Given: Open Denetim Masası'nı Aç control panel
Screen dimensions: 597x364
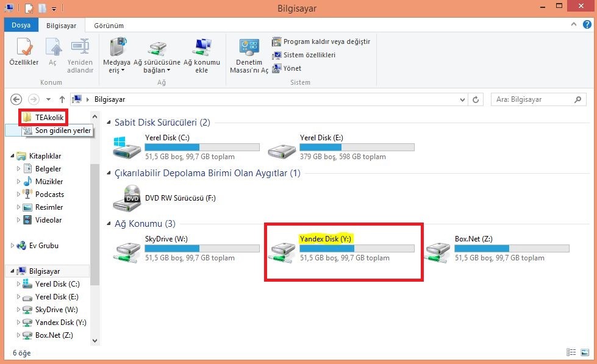Looking at the screenshot, I should pos(249,55).
